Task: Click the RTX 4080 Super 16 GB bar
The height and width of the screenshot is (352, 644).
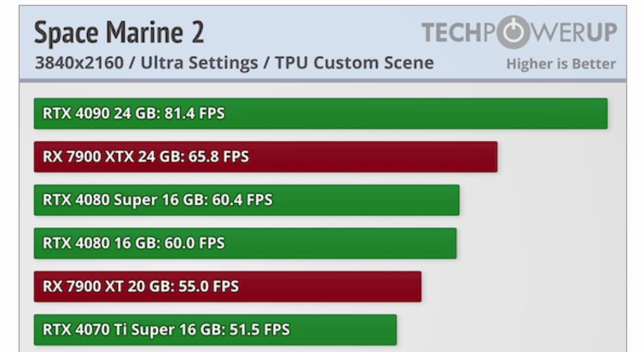Action: (246, 200)
